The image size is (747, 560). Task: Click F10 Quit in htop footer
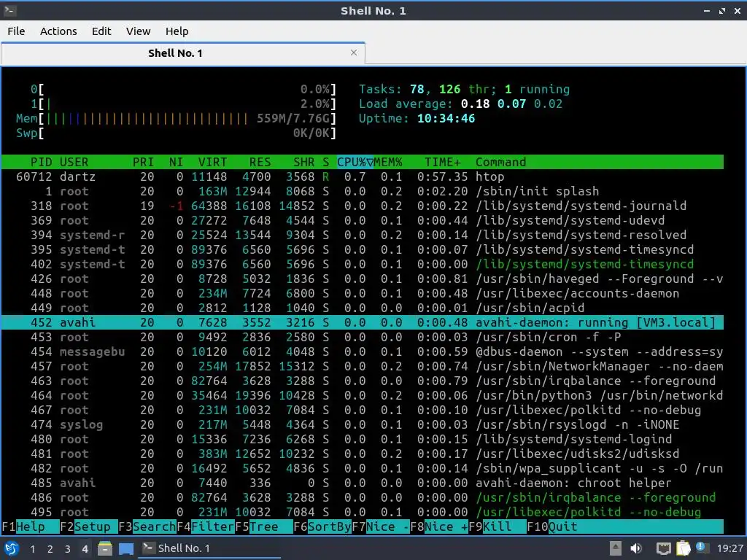coord(553,526)
